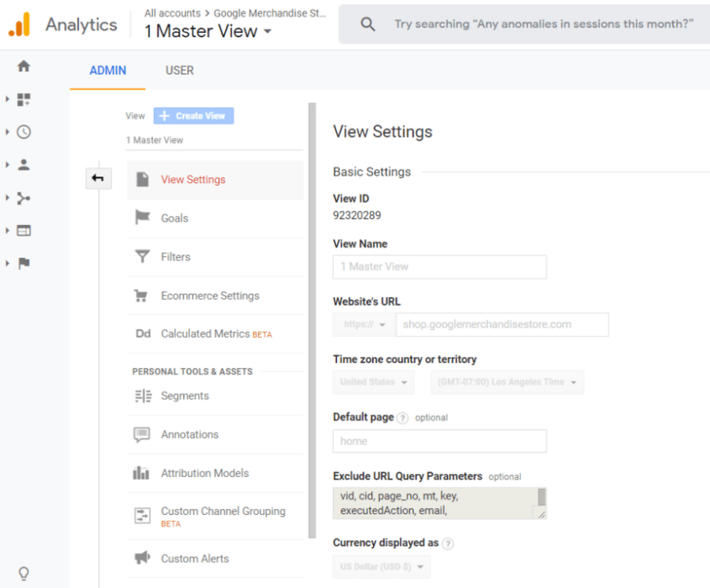710x588 pixels.
Task: Select the Behavior reports icon
Action: point(24,229)
